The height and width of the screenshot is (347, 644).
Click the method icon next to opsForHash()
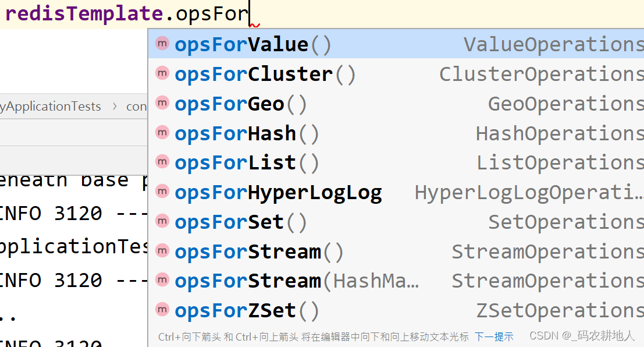coord(162,133)
